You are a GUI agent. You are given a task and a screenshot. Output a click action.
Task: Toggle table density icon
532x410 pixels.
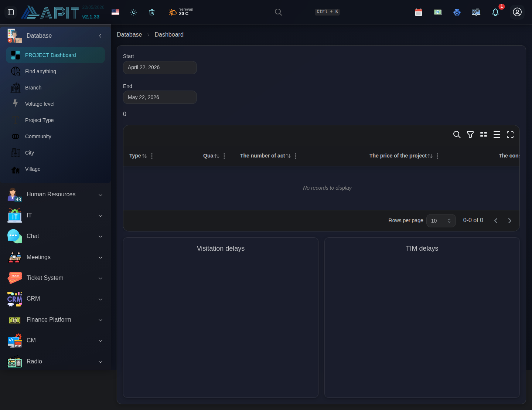497,135
